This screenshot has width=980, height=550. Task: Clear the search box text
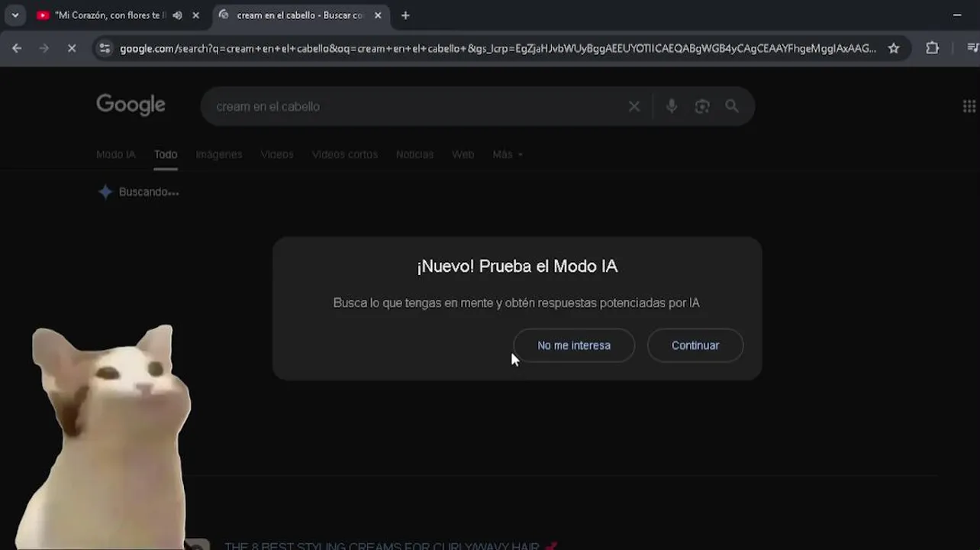(634, 106)
